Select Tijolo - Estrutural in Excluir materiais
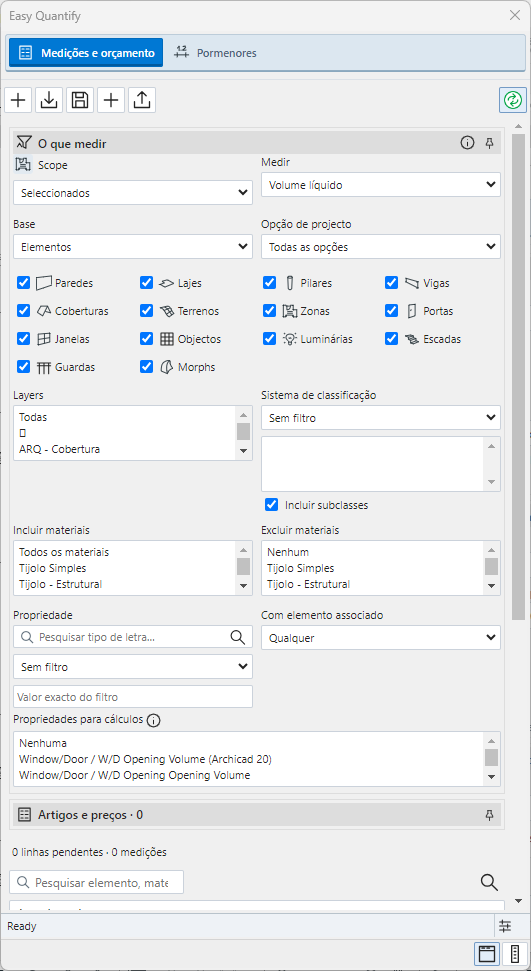 tap(374, 584)
